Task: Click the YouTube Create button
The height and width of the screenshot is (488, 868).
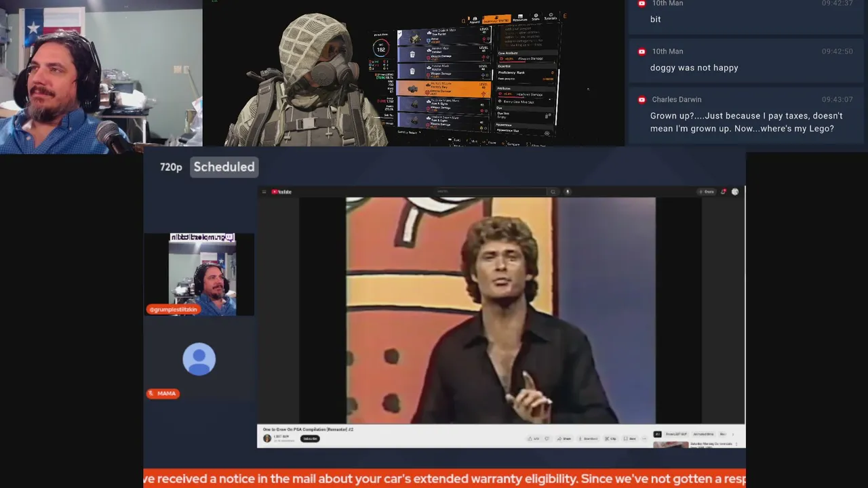Action: [x=707, y=192]
